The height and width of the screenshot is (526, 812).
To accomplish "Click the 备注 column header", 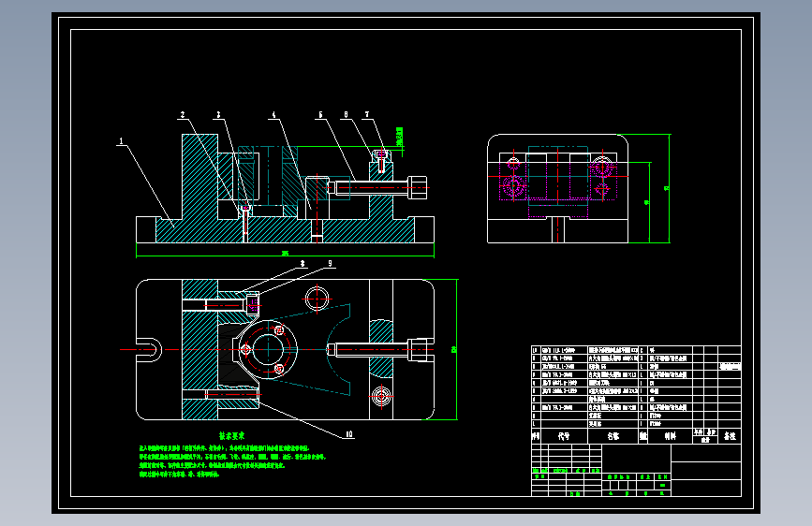I will click(730, 436).
